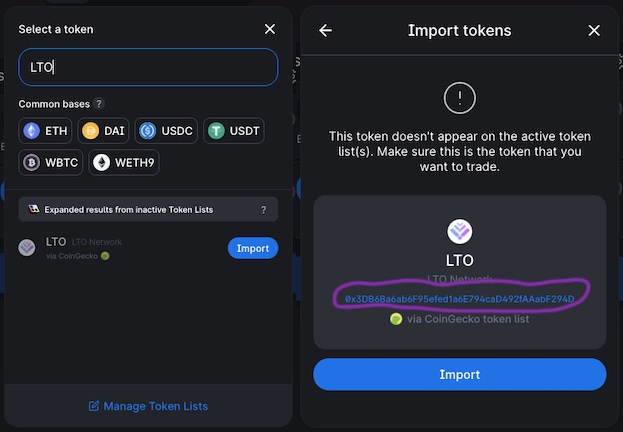The height and width of the screenshot is (432, 623).
Task: Open the Common bases help question mark
Action: click(x=99, y=104)
